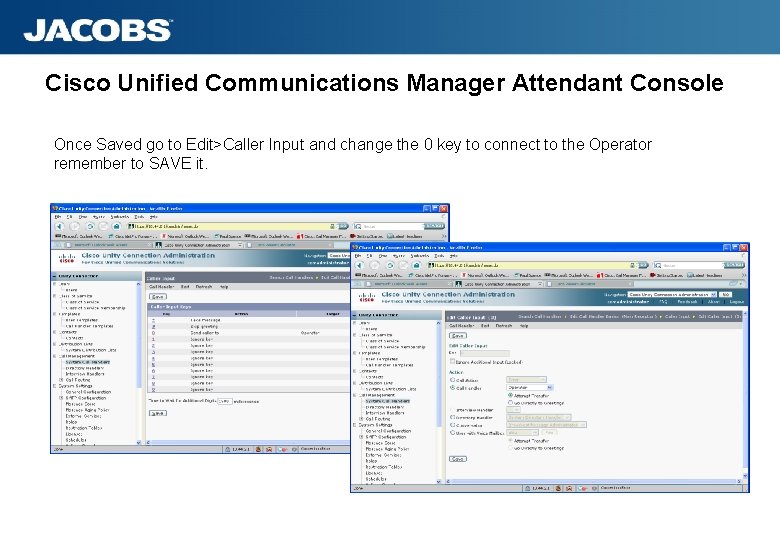This screenshot has height=540, width=780.
Task: Collapse the Cisco Unity Connection navigation panel in left window
Action: click(55, 276)
